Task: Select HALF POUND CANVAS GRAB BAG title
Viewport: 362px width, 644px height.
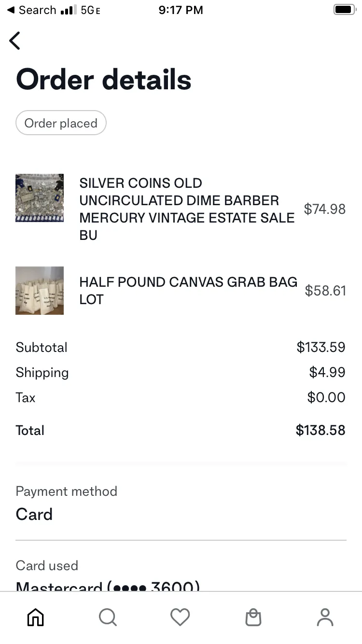Action: (x=188, y=291)
